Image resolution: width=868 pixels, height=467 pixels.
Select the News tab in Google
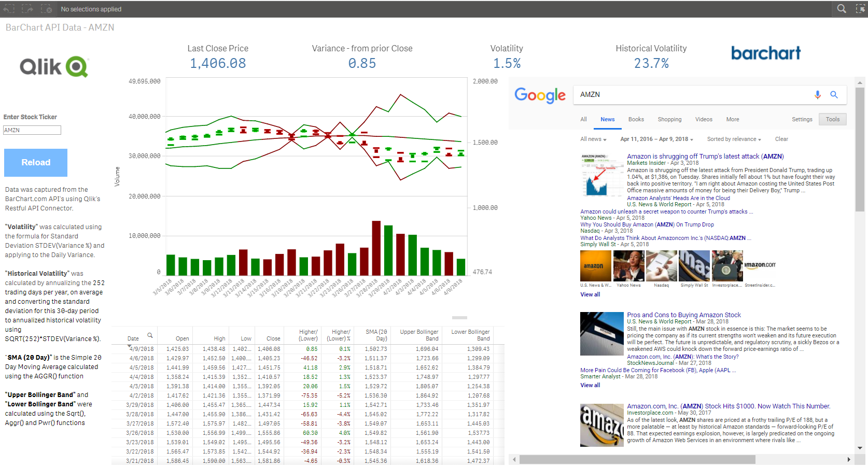tap(608, 119)
